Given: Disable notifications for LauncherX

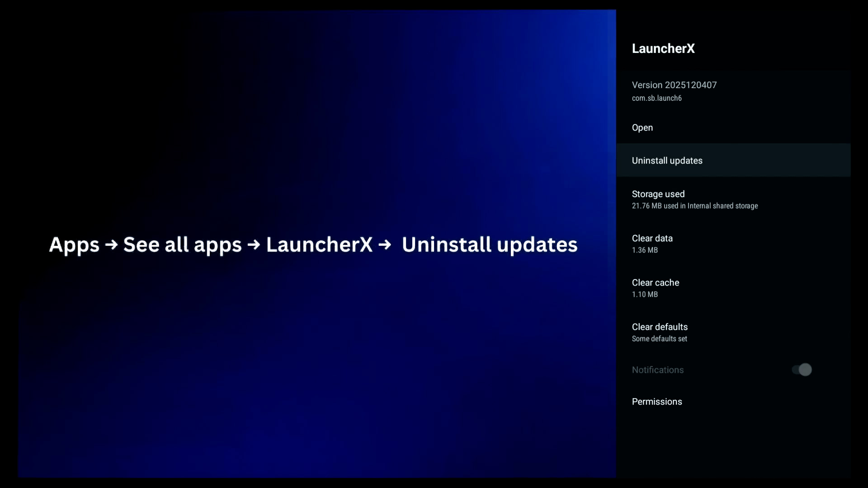Looking at the screenshot, I should coord(802,370).
